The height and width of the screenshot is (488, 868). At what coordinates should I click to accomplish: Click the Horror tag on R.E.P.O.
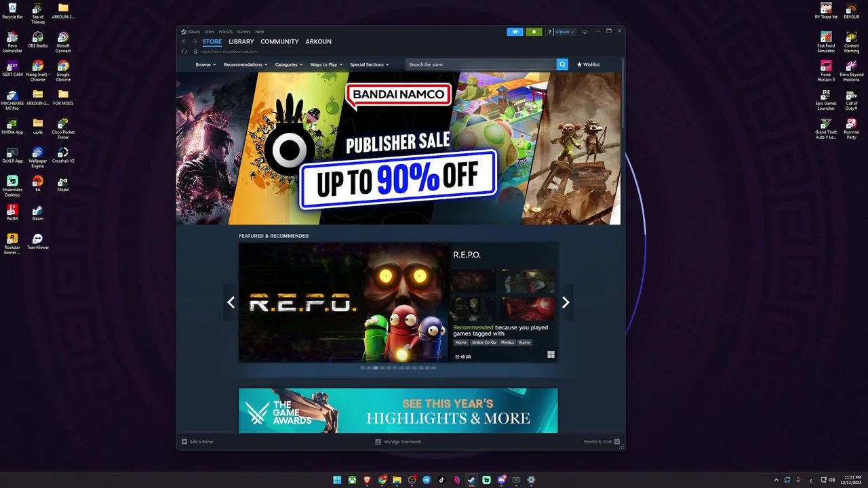coord(461,342)
